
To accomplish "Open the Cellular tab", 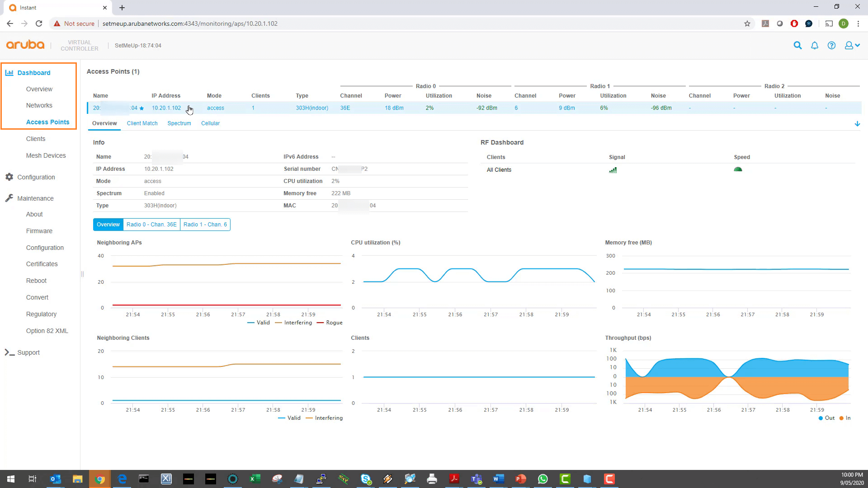I will tap(210, 123).
